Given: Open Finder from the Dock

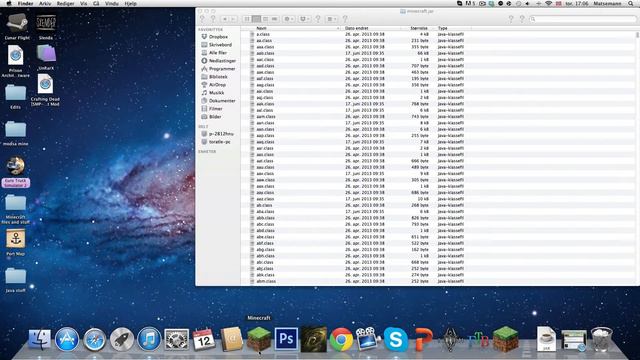Looking at the screenshot, I should tap(40, 339).
